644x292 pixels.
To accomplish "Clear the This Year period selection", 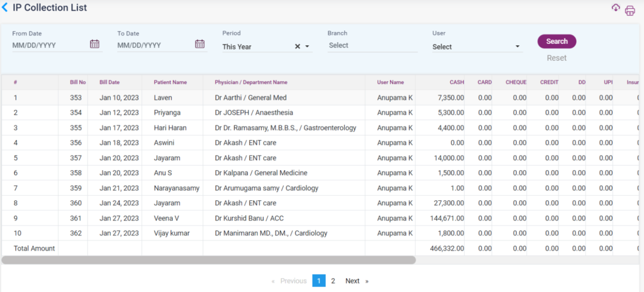I will [x=297, y=46].
